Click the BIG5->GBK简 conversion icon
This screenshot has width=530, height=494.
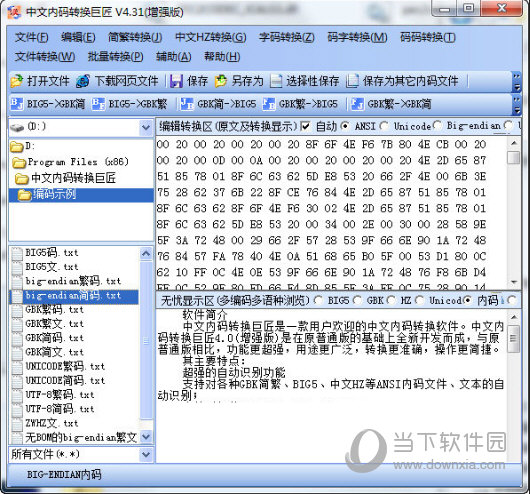click(x=17, y=103)
